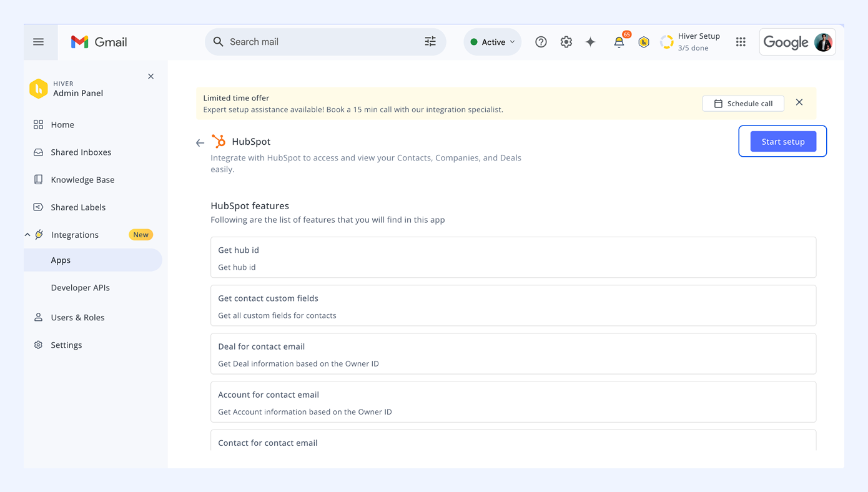Image resolution: width=868 pixels, height=492 pixels.
Task: Dismiss the limited time offer banner
Action: click(799, 102)
